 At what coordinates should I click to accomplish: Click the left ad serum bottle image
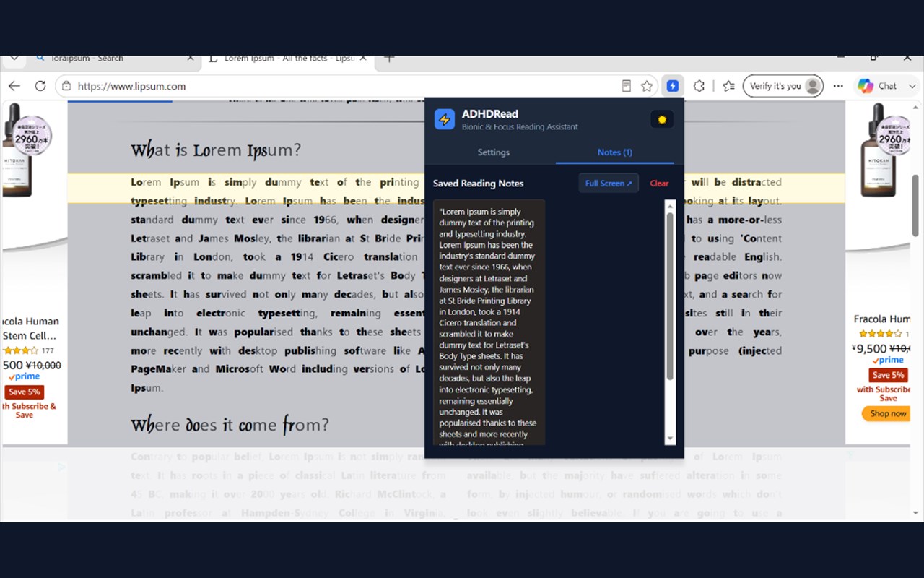click(x=19, y=150)
